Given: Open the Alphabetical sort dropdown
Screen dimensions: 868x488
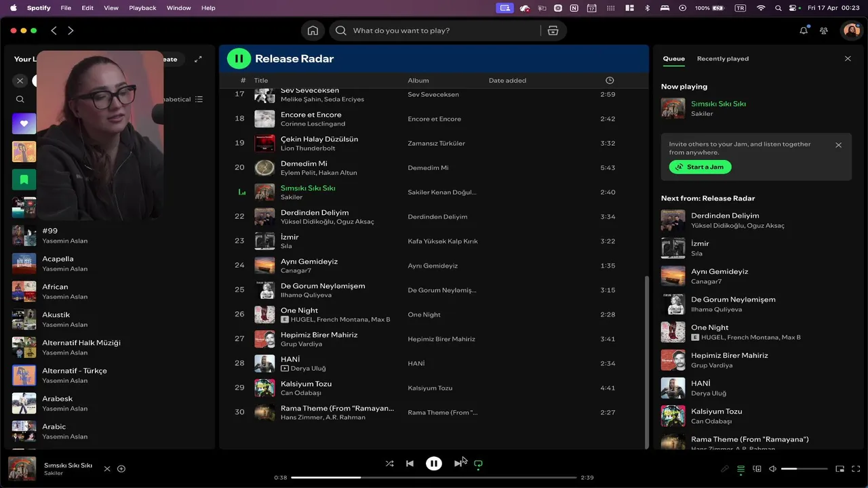Looking at the screenshot, I should coord(183,99).
